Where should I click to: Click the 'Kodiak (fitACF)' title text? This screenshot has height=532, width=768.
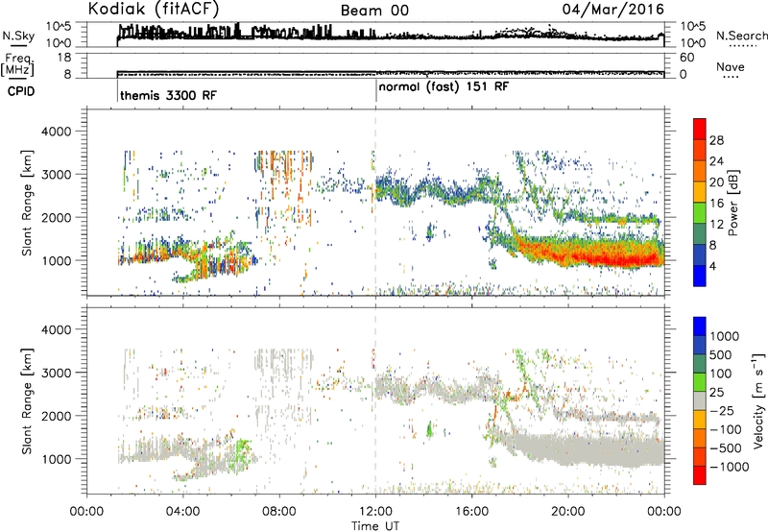click(154, 9)
